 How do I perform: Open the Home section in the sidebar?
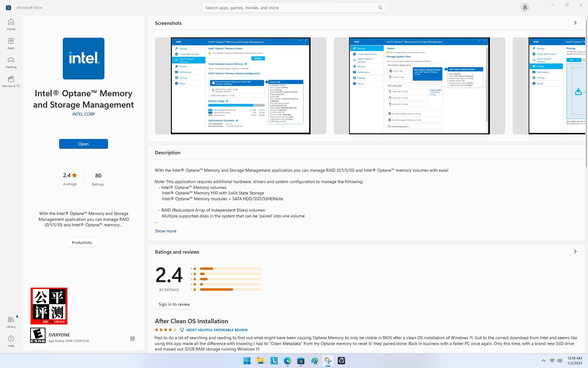tap(11, 24)
